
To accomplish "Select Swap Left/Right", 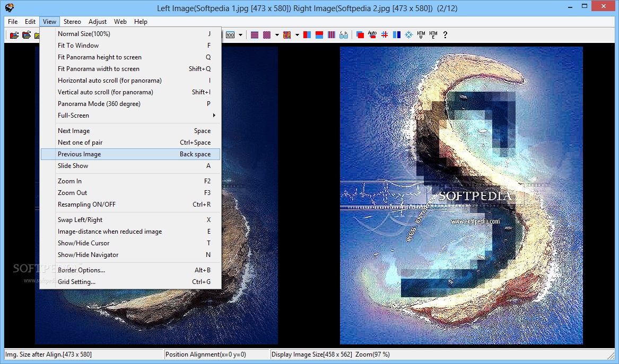I will pyautogui.click(x=130, y=220).
